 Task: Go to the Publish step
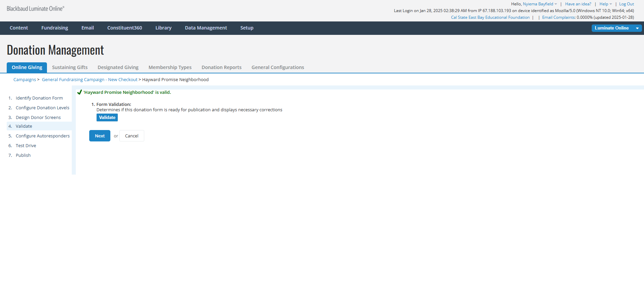click(23, 156)
